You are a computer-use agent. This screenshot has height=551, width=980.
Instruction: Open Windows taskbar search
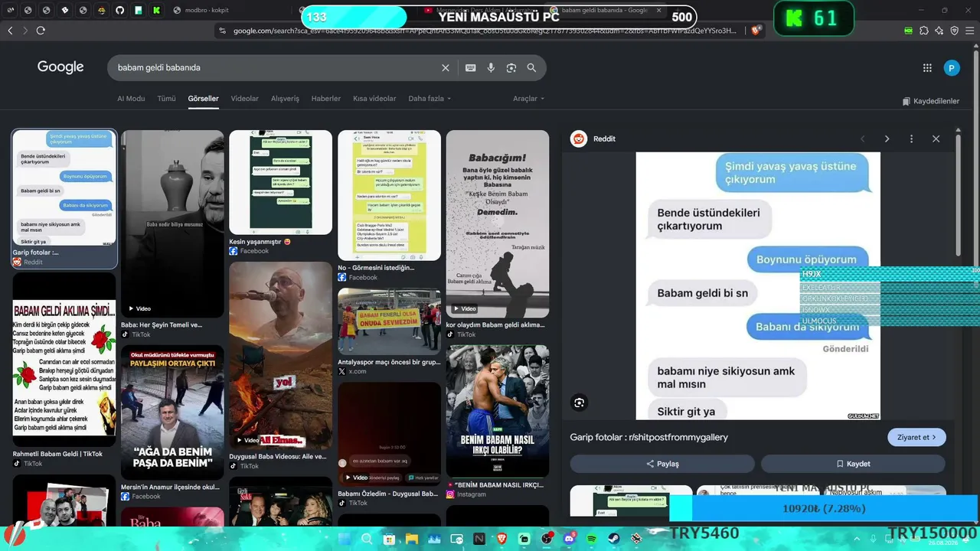point(367,539)
